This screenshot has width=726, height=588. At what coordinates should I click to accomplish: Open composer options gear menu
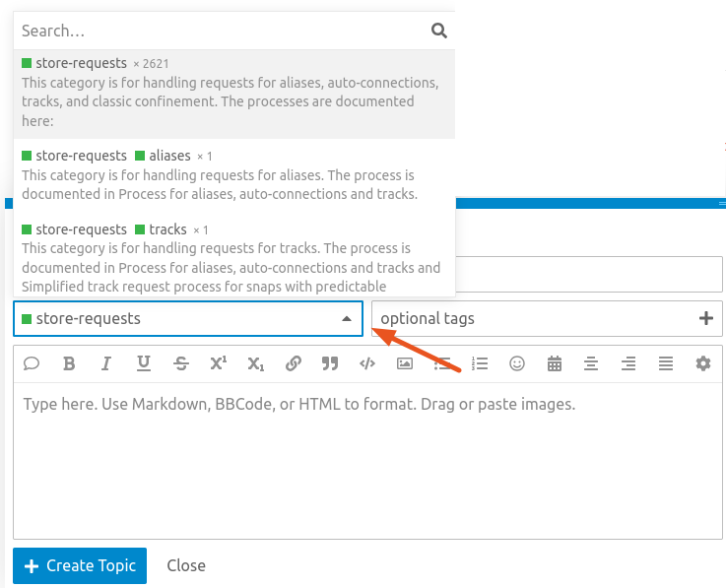pyautogui.click(x=703, y=363)
